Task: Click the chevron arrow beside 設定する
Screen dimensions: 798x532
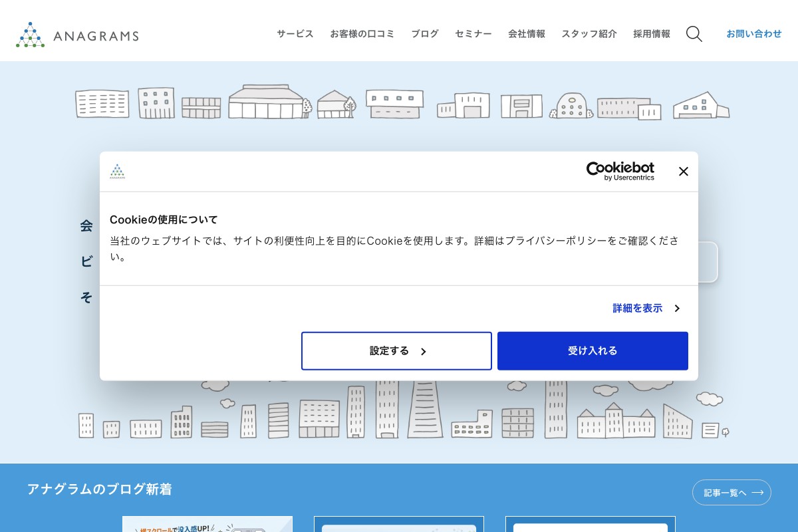Action: tap(424, 352)
